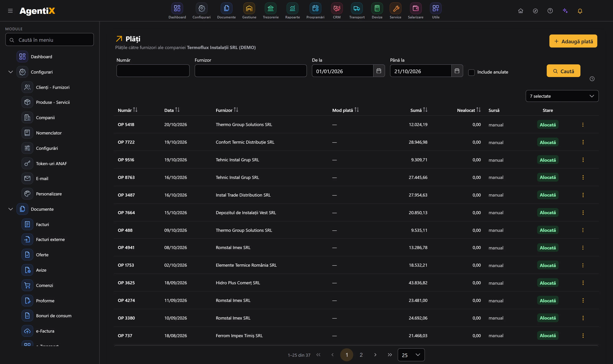The width and height of the screenshot is (613, 364).
Task: Open the Transport module icon
Action: pos(357,9)
